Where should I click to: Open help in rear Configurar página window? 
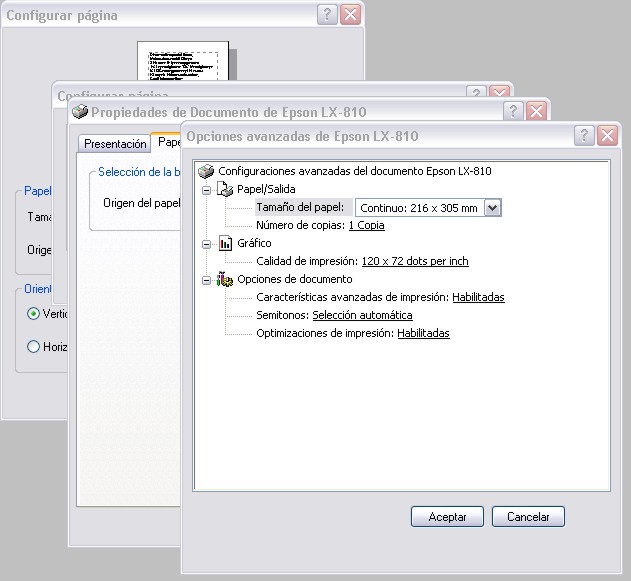coord(327,15)
